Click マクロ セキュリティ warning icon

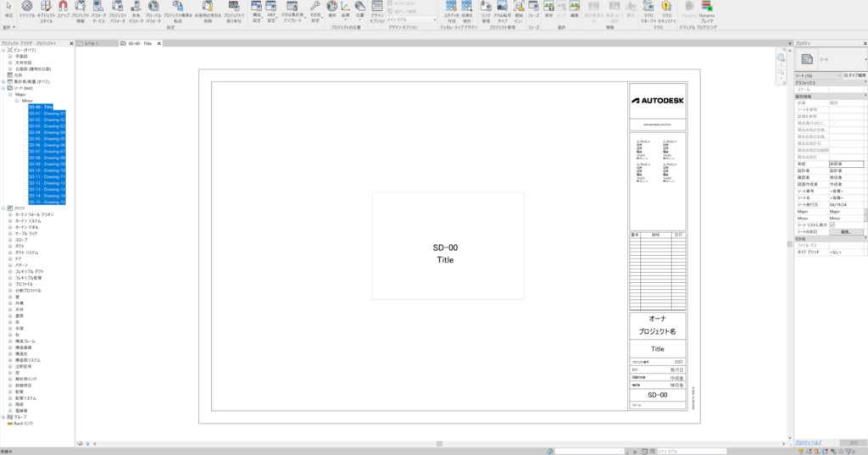(x=667, y=9)
